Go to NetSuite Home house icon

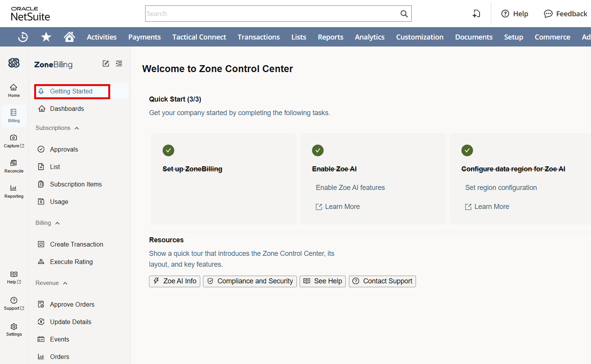69,37
